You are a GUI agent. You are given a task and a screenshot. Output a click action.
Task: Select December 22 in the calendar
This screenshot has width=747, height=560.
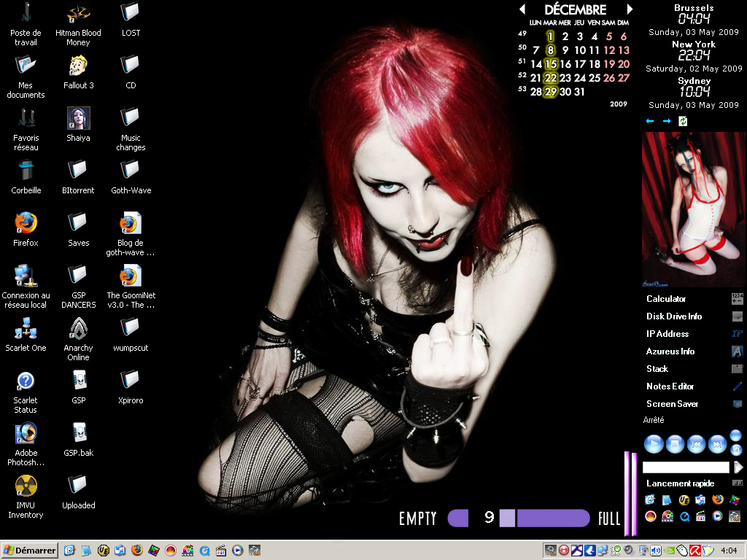[551, 78]
